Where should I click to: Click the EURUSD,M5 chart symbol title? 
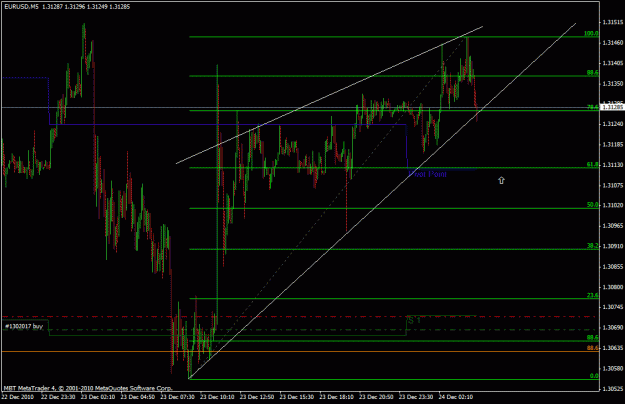22,7
